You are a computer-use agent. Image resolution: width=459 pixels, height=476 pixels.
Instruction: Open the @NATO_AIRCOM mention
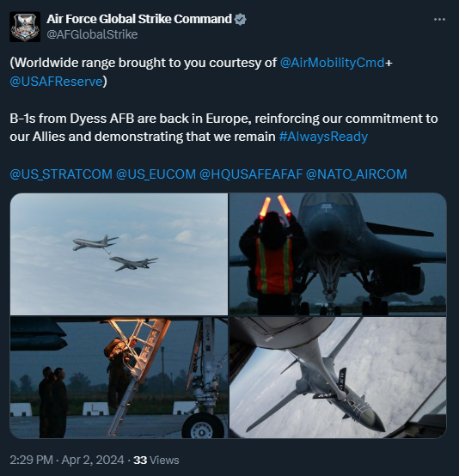point(357,174)
